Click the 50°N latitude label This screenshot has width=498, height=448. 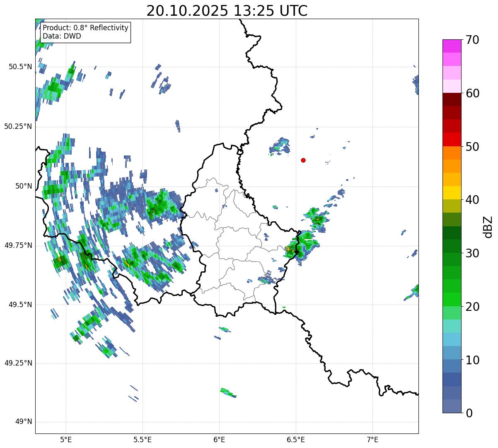pyautogui.click(x=24, y=186)
